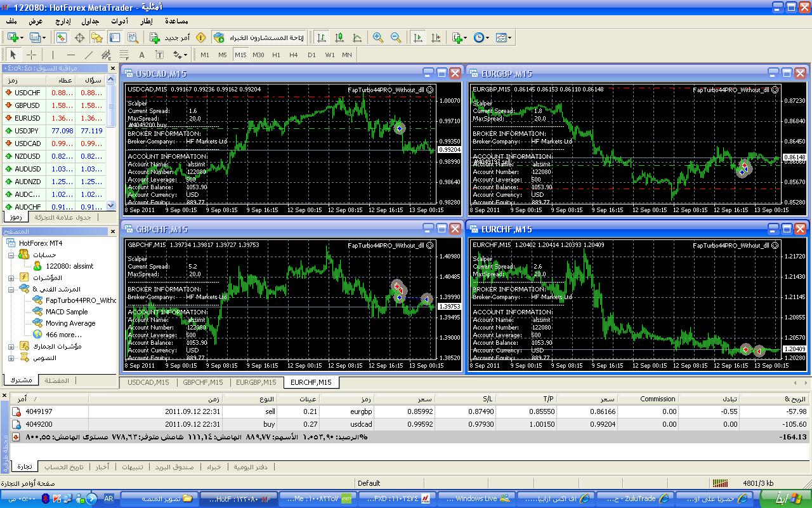Switch to the USDCAD,M15 chart tab
The image size is (812, 508).
click(x=148, y=382)
